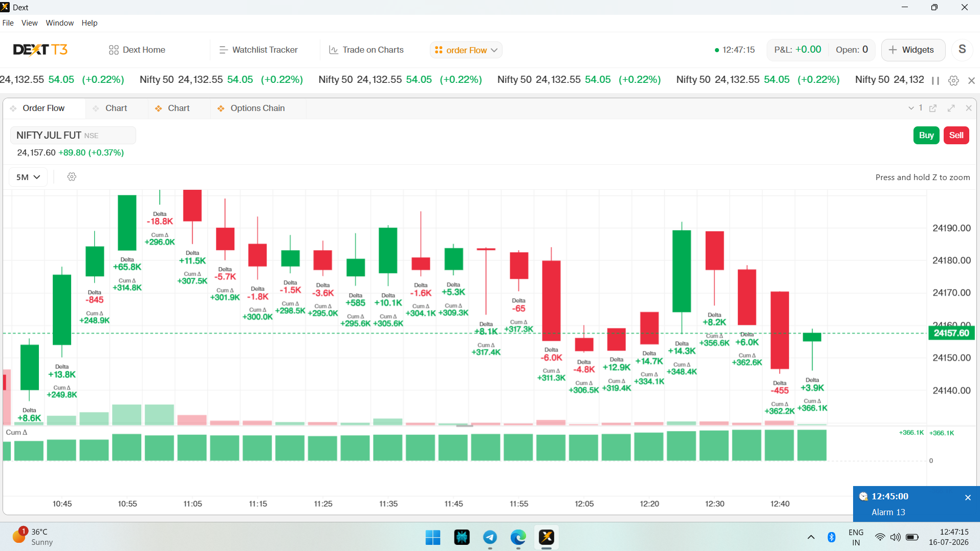Open the S user profile avatar
The width and height of the screenshot is (980, 551).
[962, 50]
